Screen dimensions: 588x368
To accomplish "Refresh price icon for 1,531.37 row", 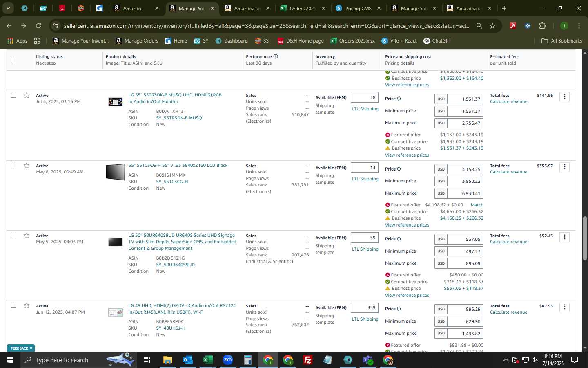I will tap(399, 99).
